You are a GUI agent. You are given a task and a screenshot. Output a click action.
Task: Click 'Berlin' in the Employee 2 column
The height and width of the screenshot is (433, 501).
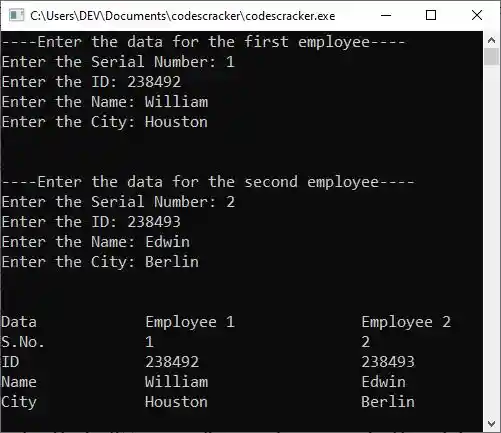click(388, 402)
